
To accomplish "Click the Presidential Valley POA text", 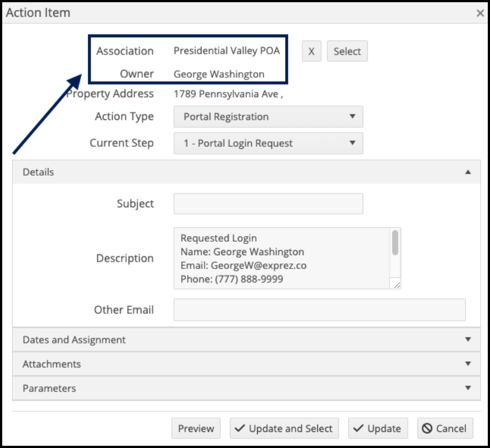I will click(227, 51).
